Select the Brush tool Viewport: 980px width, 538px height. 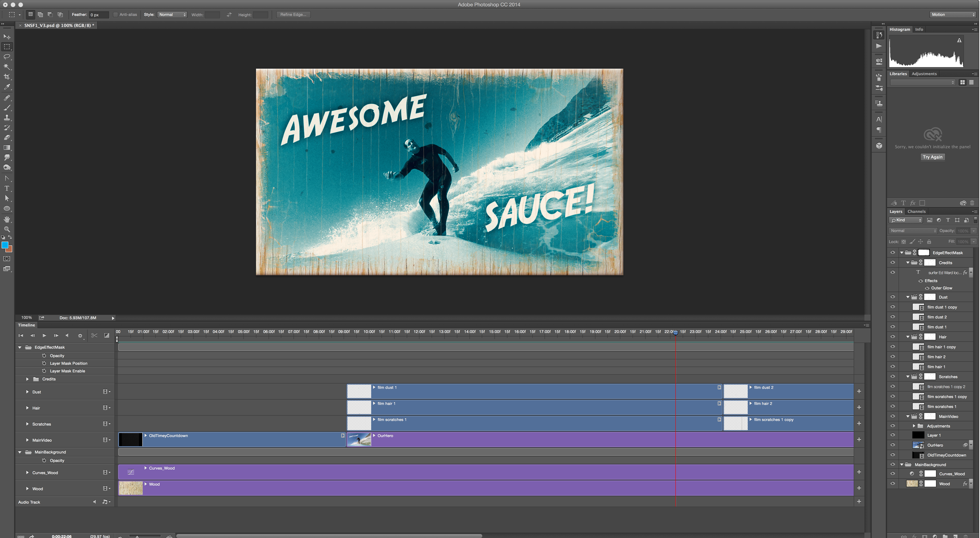[x=7, y=108]
